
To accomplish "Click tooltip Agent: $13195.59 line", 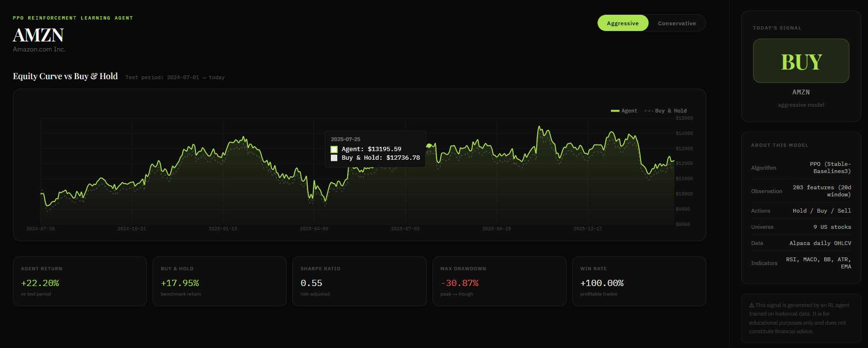I will click(372, 149).
